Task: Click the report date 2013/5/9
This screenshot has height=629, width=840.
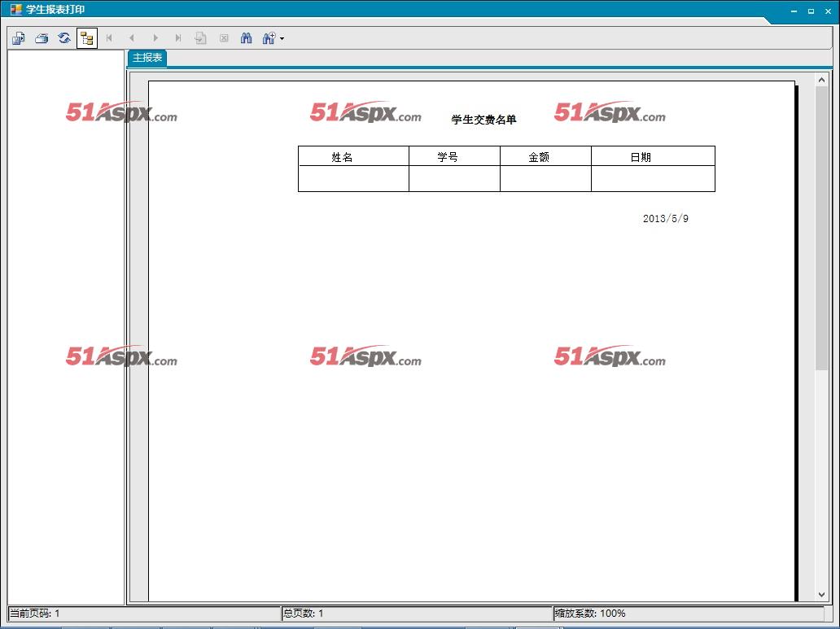Action: [x=666, y=219]
